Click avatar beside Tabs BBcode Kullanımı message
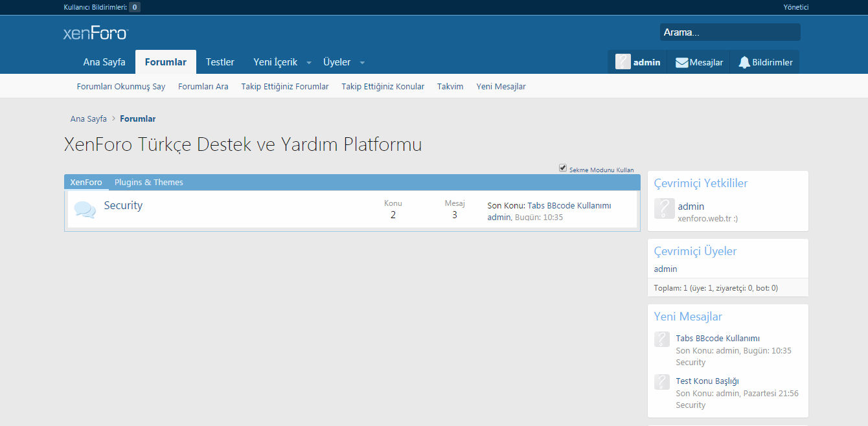 coord(662,339)
